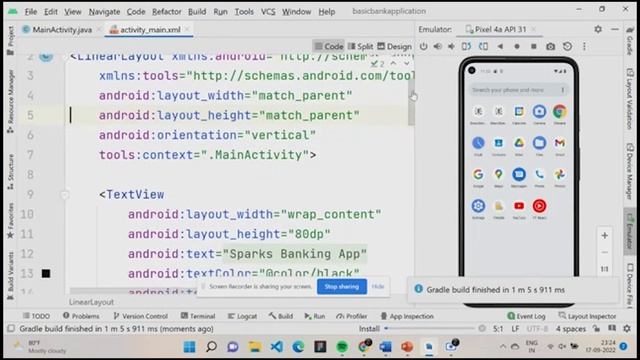This screenshot has height=360, width=640.
Task: Click 4 spaces indent setting
Action: tap(571, 329)
